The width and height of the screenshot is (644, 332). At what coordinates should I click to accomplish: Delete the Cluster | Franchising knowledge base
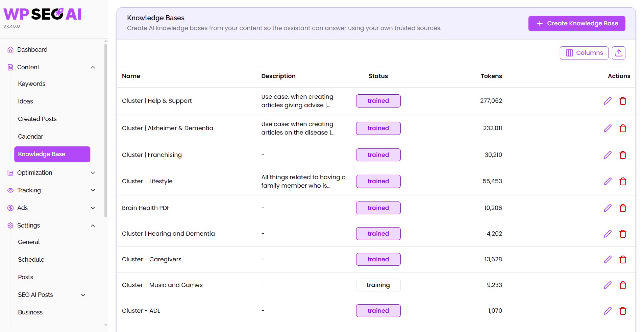pos(623,155)
